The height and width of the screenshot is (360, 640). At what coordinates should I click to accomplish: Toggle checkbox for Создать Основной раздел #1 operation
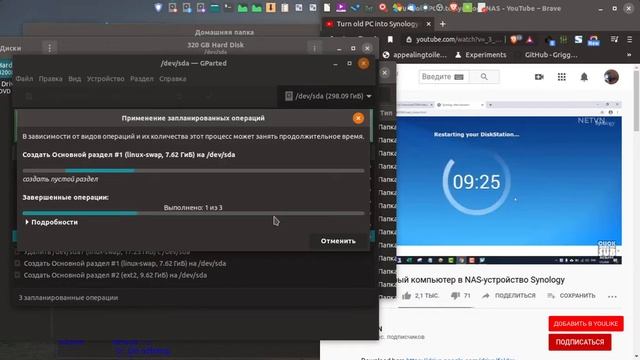pyautogui.click(x=17, y=263)
